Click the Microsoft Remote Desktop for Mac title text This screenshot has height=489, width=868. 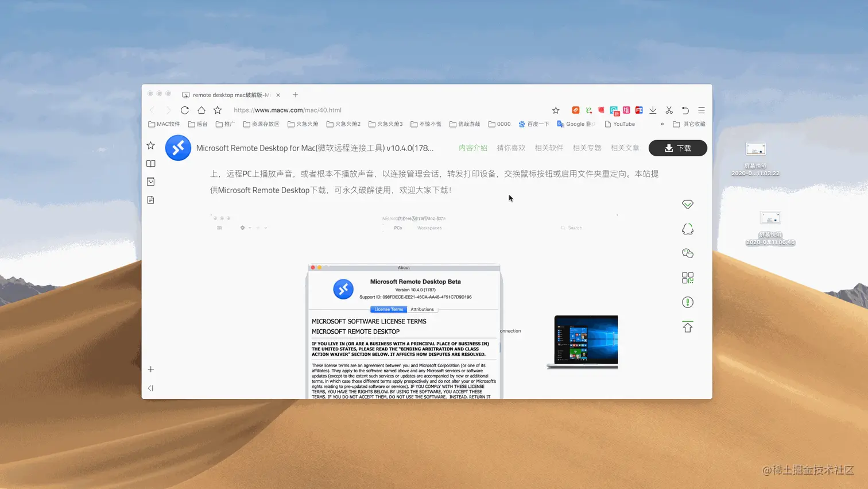pyautogui.click(x=315, y=148)
